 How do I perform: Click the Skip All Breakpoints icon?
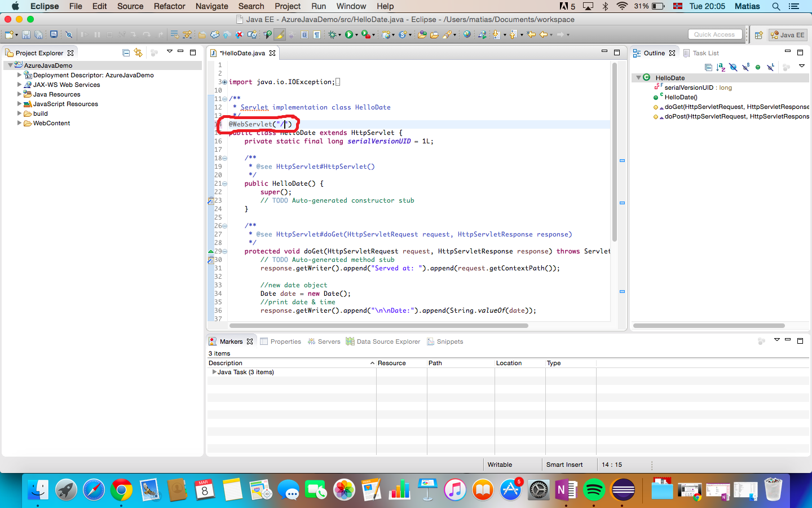(x=69, y=34)
